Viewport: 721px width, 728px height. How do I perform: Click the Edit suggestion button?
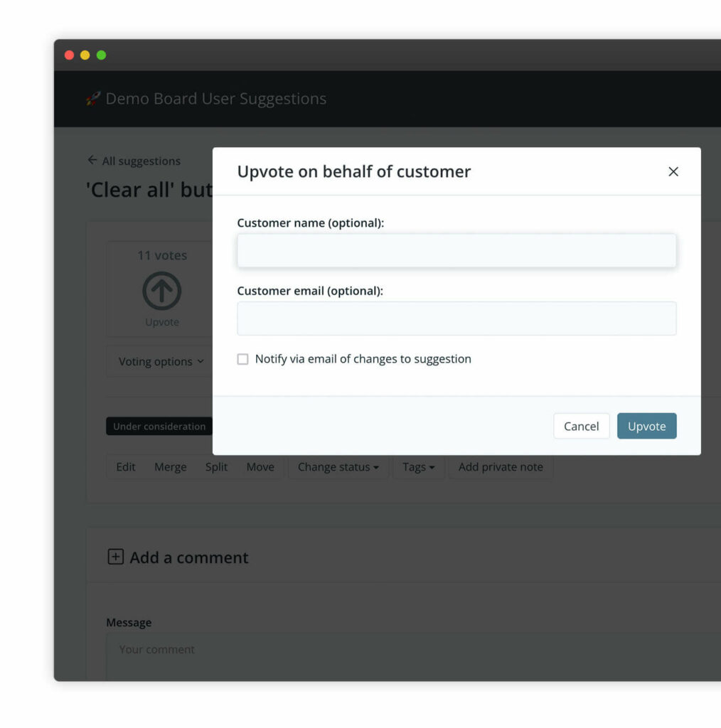[x=126, y=467]
